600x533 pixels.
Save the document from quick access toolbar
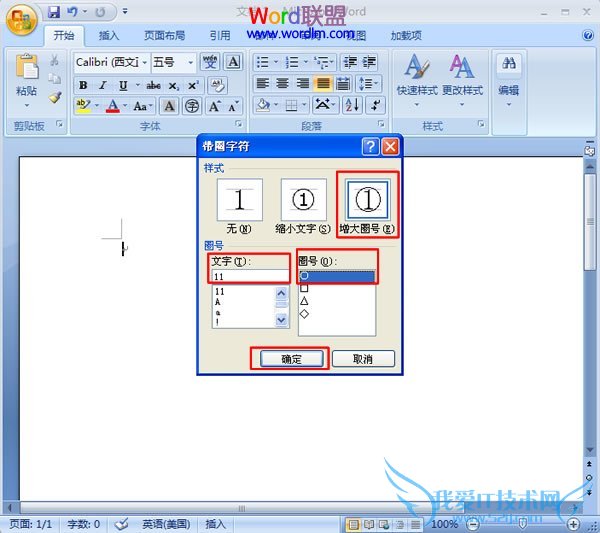[54, 12]
